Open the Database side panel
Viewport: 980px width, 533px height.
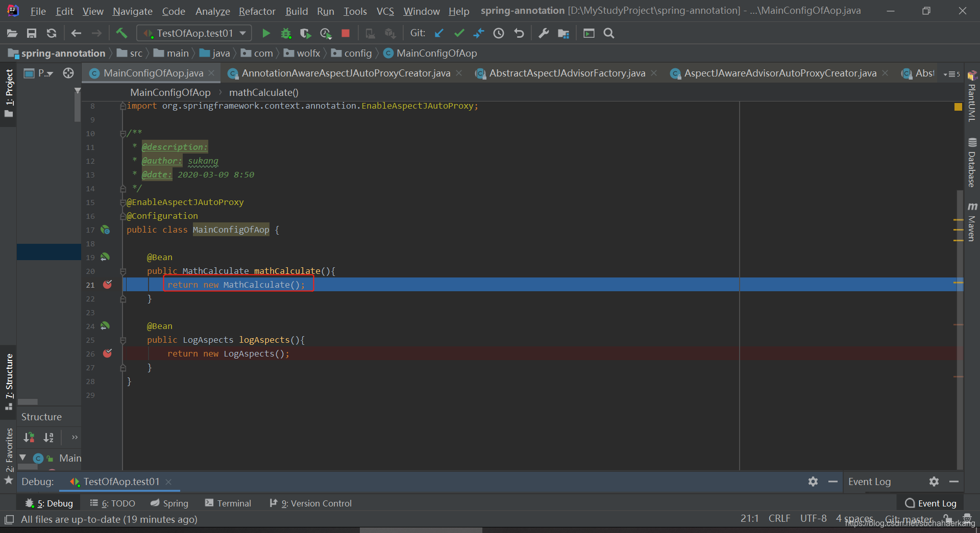point(972,163)
